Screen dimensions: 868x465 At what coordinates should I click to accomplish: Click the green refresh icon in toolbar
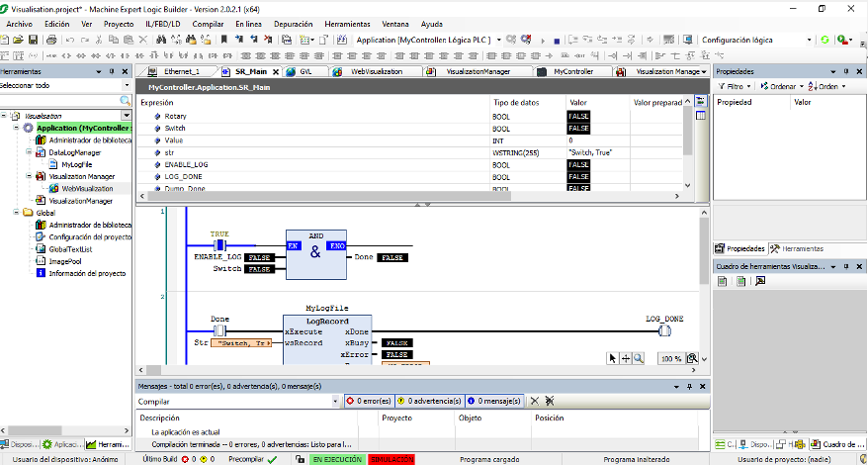click(825, 40)
